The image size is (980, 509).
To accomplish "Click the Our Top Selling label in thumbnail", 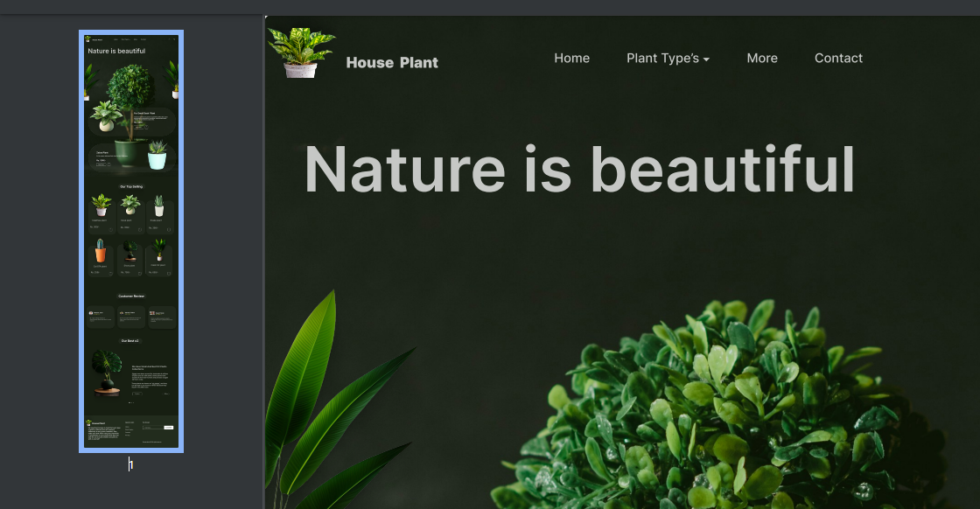I will [x=131, y=186].
